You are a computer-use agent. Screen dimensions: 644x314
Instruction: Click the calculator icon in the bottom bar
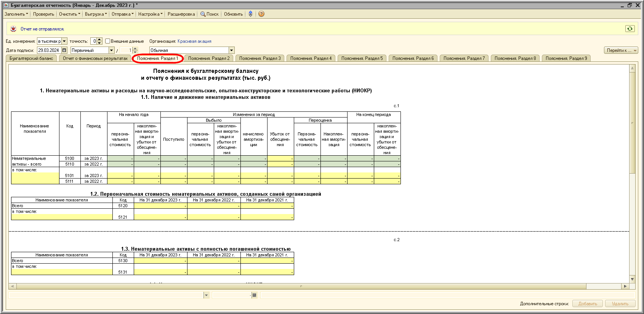pos(255,295)
